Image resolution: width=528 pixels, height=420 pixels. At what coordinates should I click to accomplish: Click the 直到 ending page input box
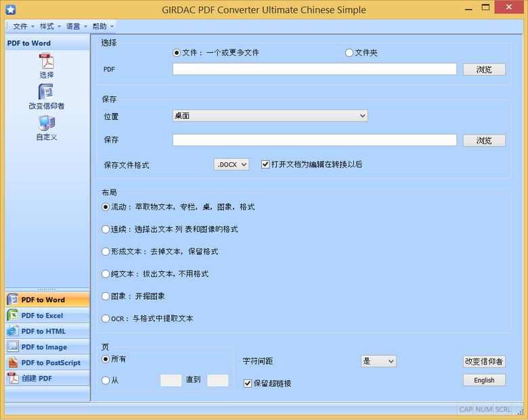click(217, 380)
